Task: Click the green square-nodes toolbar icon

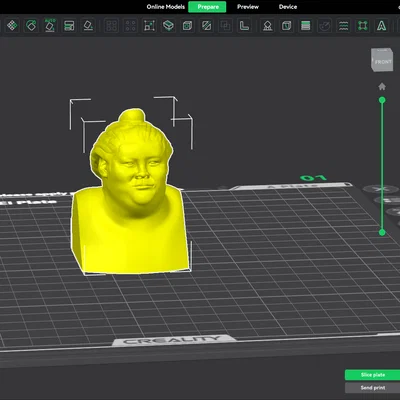Action: pyautogui.click(x=362, y=26)
